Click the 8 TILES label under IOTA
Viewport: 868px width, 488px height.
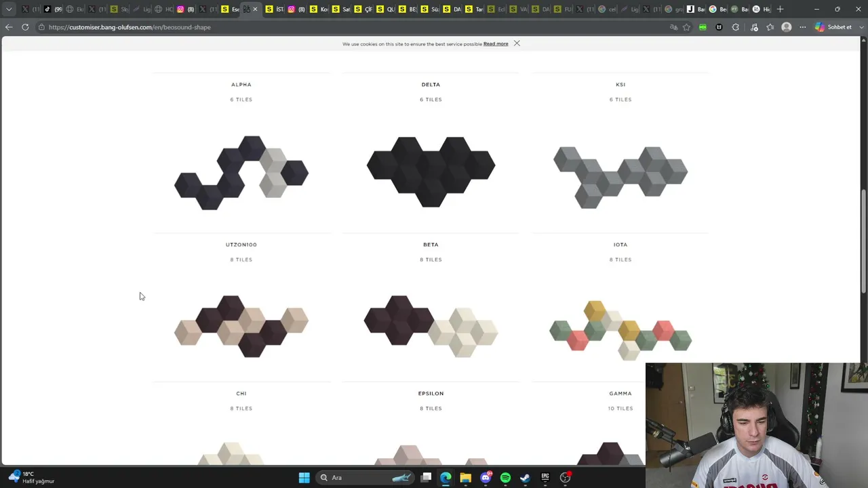(620, 260)
